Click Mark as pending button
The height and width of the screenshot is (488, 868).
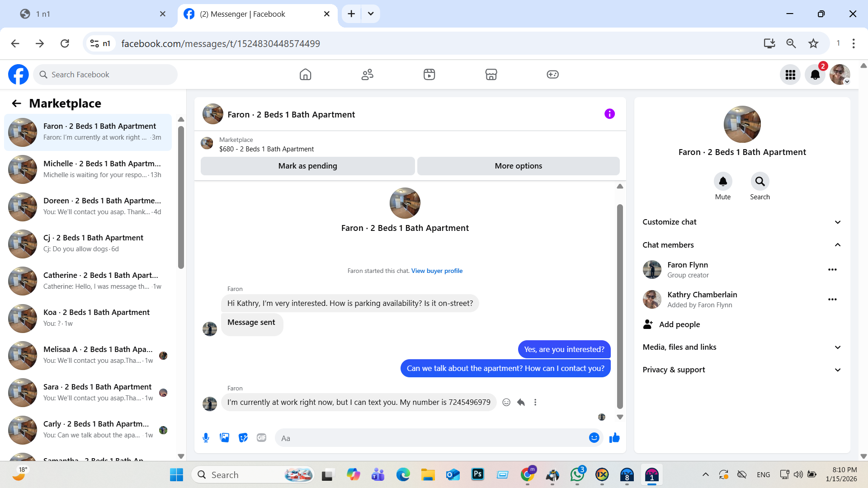307,166
